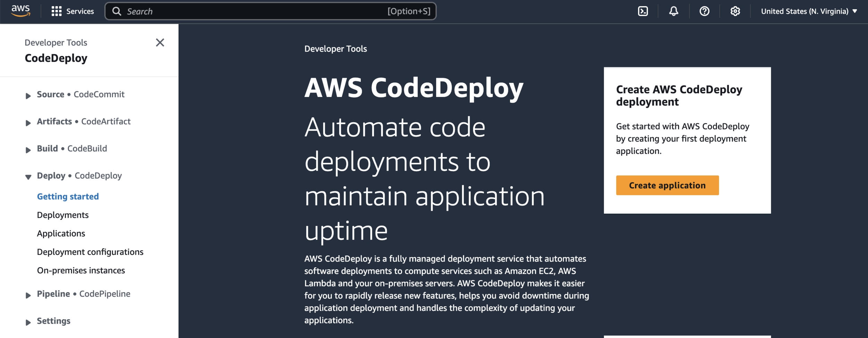Viewport: 868px width, 338px height.
Task: Expand the Settings section arrow
Action: [x=28, y=322]
